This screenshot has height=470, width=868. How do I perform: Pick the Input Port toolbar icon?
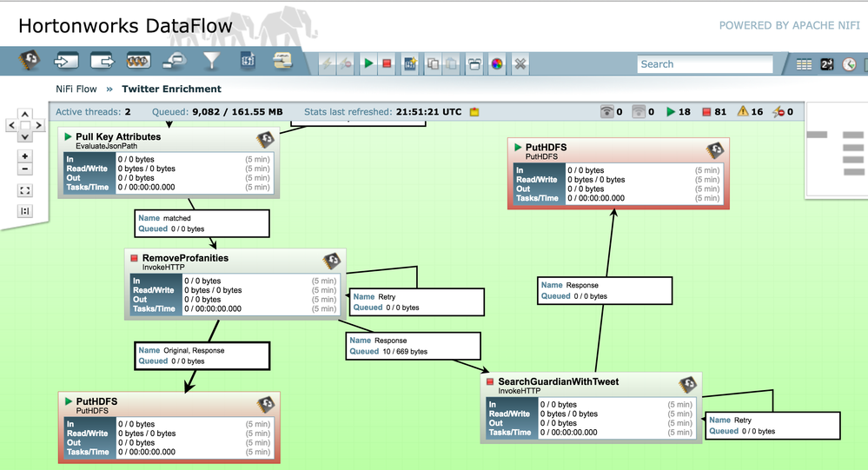(66, 61)
